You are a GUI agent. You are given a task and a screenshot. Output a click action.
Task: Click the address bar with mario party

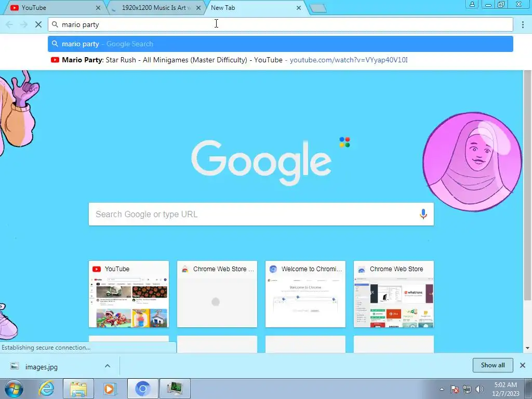(x=280, y=24)
